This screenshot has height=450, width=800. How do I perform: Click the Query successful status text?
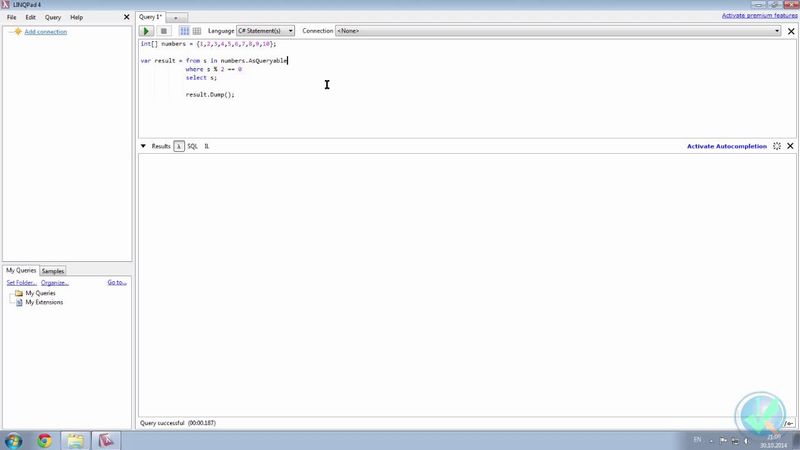click(178, 423)
